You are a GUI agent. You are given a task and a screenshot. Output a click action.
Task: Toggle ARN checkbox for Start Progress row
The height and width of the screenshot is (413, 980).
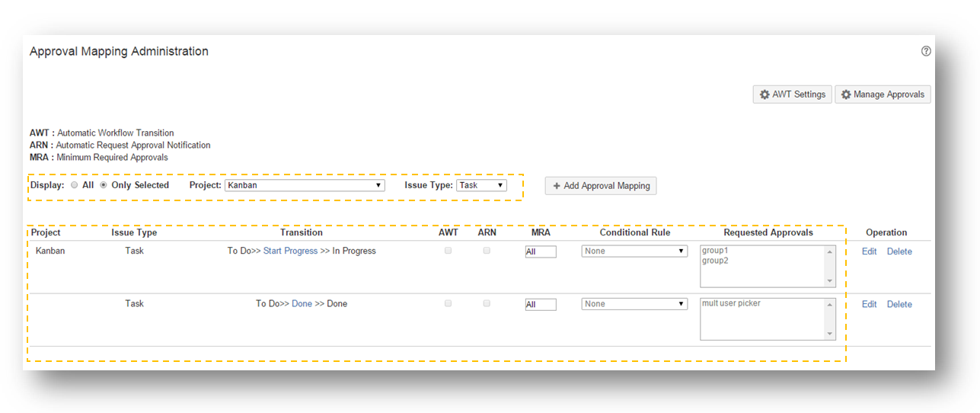(x=487, y=251)
